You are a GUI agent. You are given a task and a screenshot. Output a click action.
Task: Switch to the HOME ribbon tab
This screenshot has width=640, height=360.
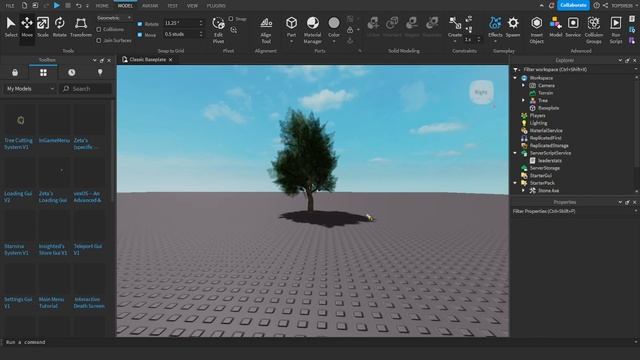pyautogui.click(x=102, y=6)
